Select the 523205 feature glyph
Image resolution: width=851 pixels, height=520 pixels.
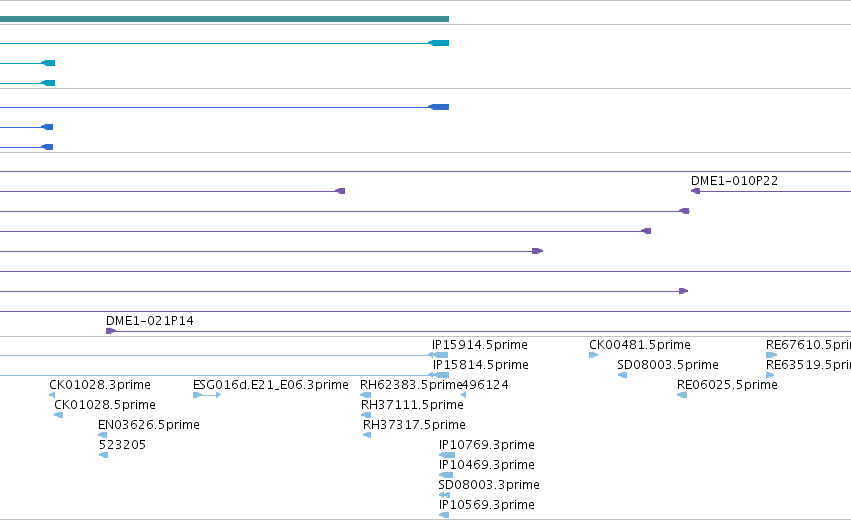(x=104, y=455)
